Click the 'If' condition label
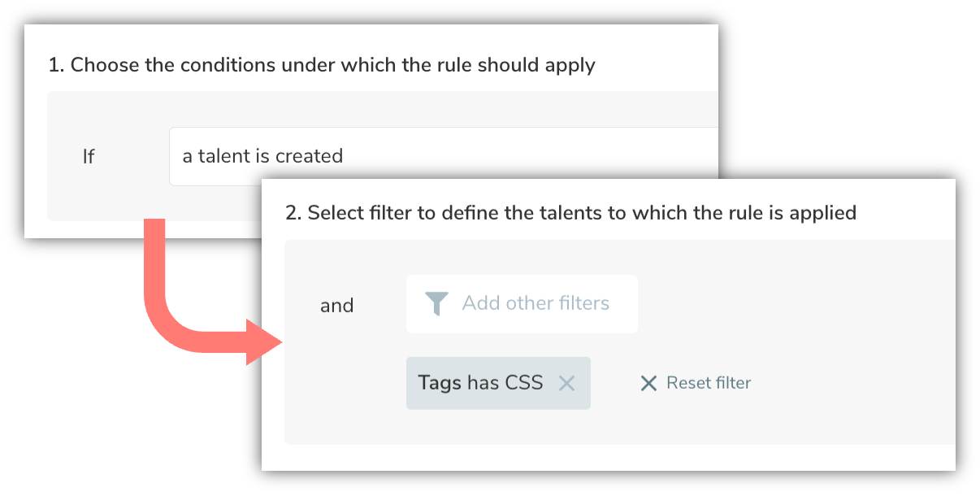This screenshot has height=496, width=980. (89, 156)
